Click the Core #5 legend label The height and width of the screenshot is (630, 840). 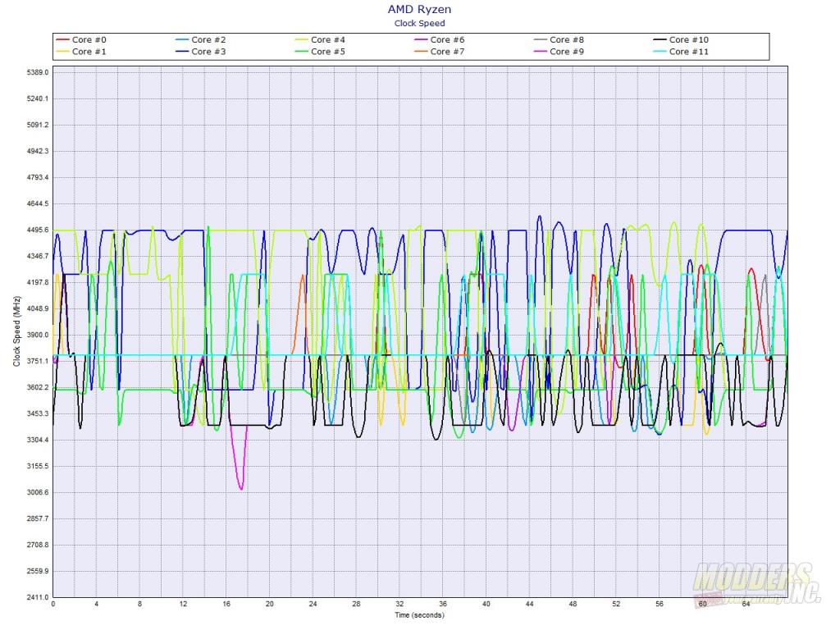[328, 52]
